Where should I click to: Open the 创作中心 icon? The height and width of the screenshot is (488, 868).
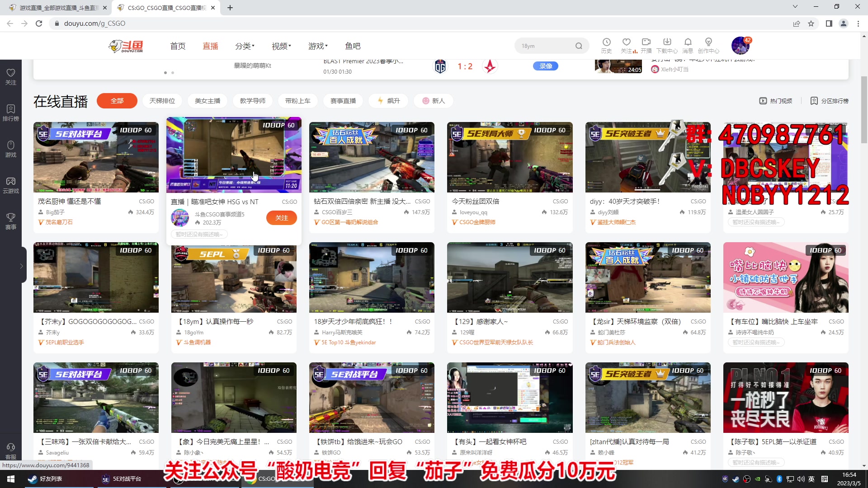[x=708, y=46]
